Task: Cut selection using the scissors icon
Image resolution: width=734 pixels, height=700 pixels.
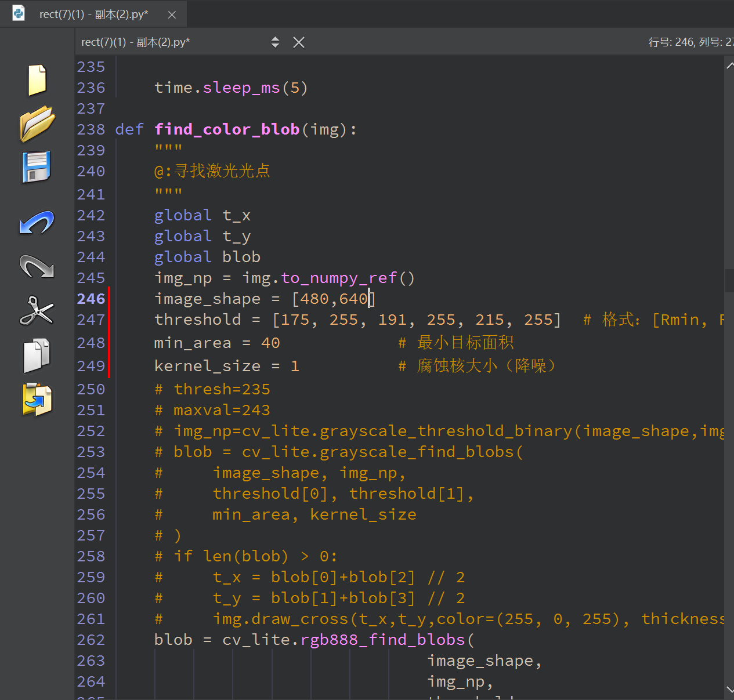Action: point(37,310)
